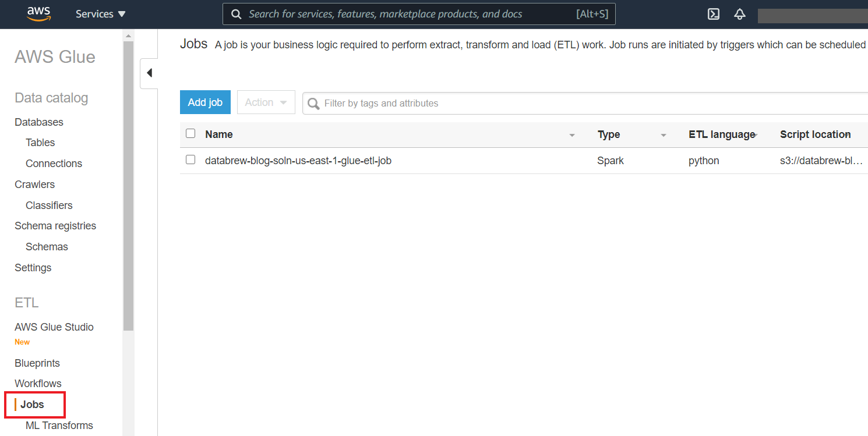
Task: Click the AWS Glue sidebar title
Action: [x=55, y=57]
